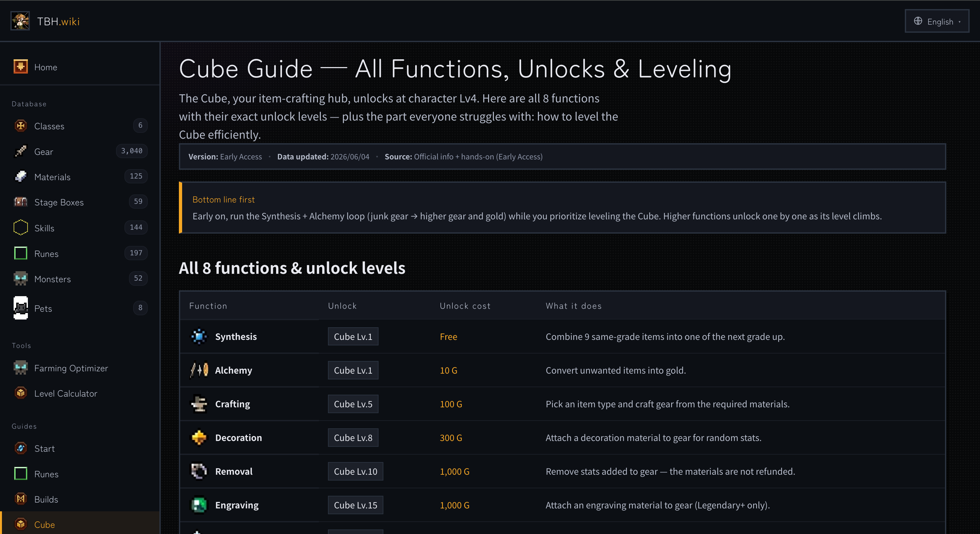Click the Monsters icon in Database
Viewport: 980px width, 534px height.
coord(20,278)
